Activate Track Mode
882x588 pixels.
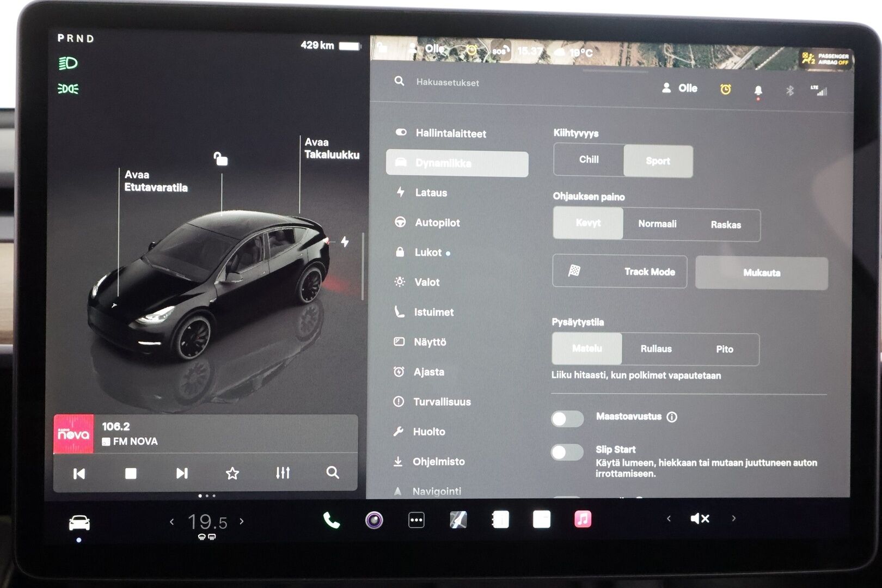[620, 271]
